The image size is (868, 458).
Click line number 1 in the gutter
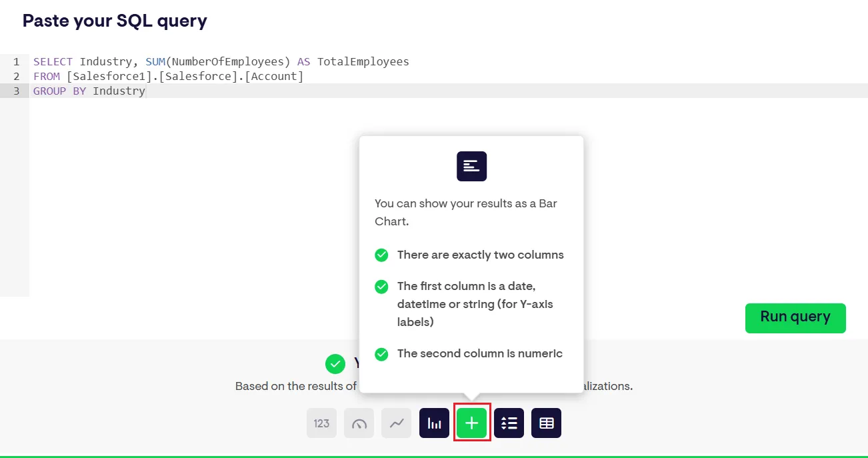(16, 62)
